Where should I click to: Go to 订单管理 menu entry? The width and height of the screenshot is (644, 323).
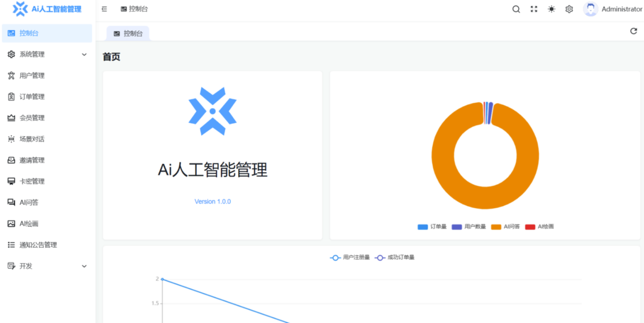[47, 97]
